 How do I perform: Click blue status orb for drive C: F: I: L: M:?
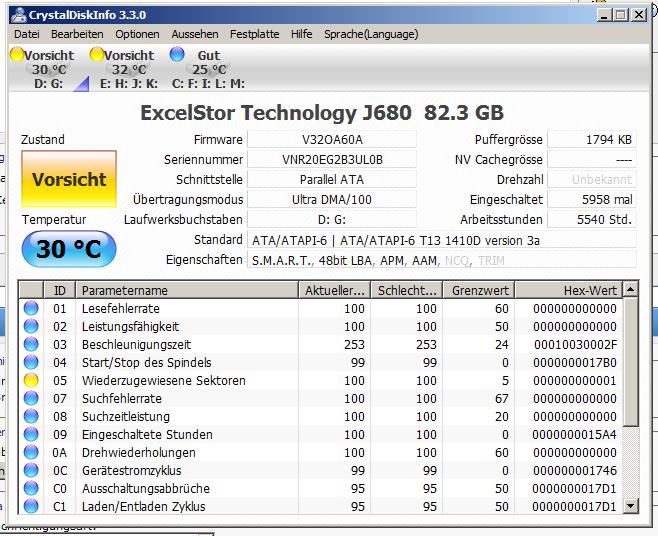[177, 55]
